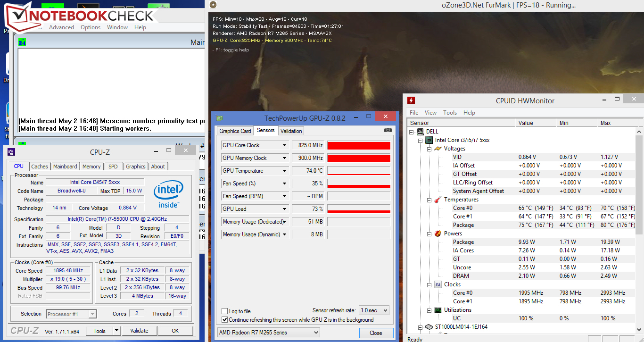The image size is (644, 342).
Task: Open the SPD tab in CPU-Z
Action: pos(113,167)
